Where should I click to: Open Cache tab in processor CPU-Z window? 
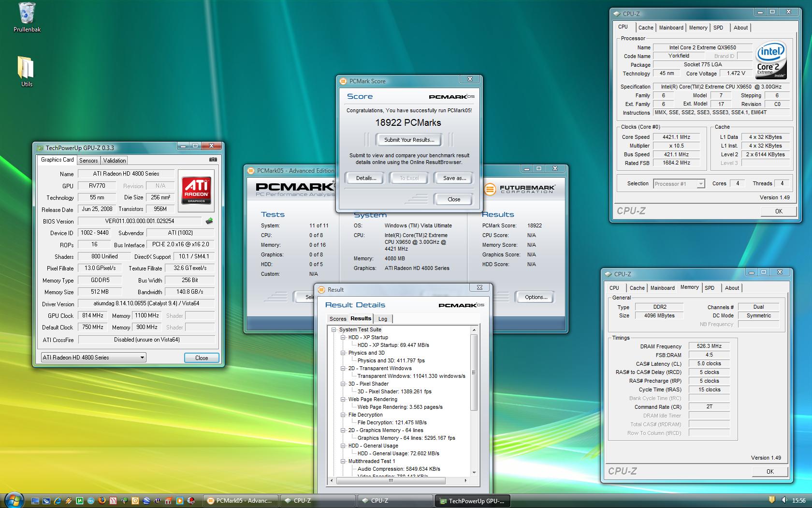coord(646,28)
